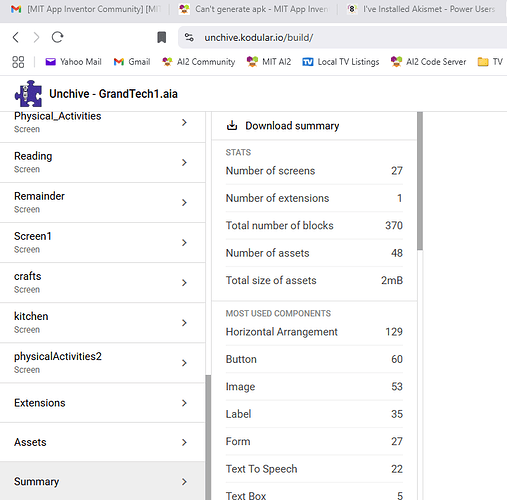507x500 pixels.
Task: Click the bookmark icon beside the address bar
Action: coord(162,37)
